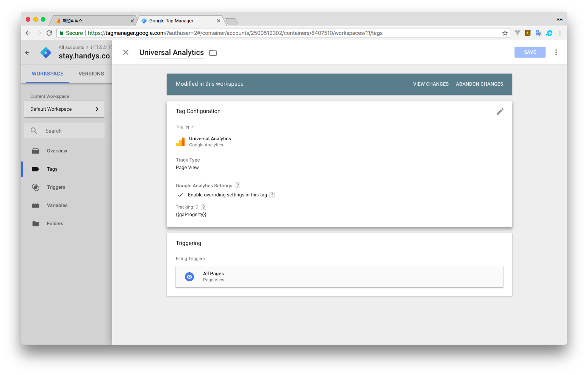The image size is (588, 375).
Task: Open help for Google Analytics Settings
Action: [238, 185]
